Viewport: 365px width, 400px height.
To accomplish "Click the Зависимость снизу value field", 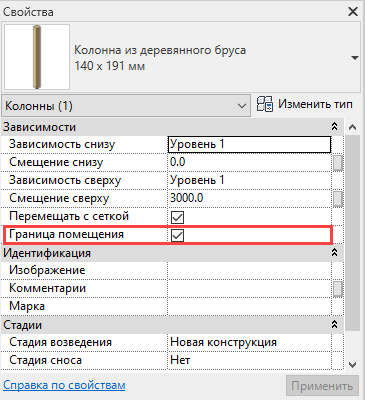I will pos(249,144).
